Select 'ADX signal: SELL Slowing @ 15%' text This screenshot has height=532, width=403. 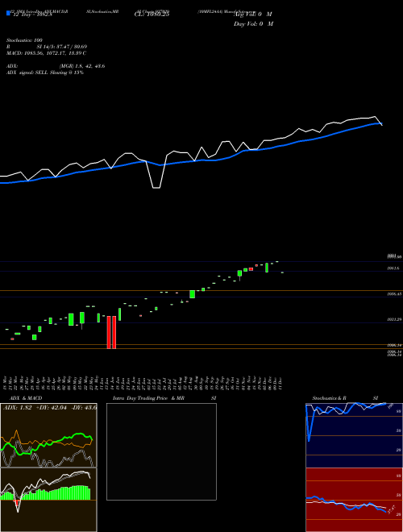45,73
